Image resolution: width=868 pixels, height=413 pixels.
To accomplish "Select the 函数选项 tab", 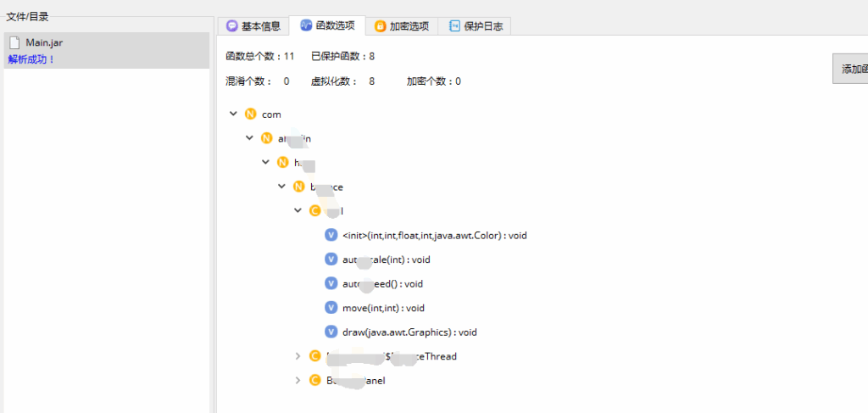I will pyautogui.click(x=327, y=26).
